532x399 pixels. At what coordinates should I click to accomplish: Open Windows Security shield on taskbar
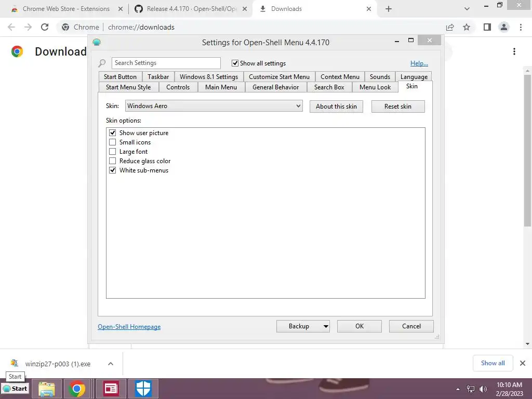[x=143, y=389]
